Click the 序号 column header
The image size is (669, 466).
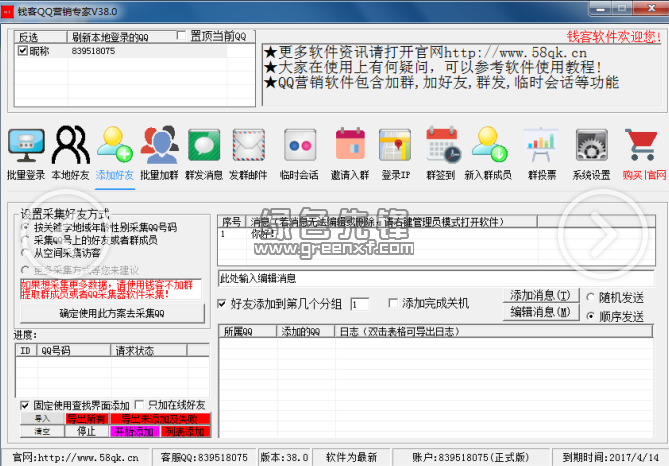tap(233, 221)
